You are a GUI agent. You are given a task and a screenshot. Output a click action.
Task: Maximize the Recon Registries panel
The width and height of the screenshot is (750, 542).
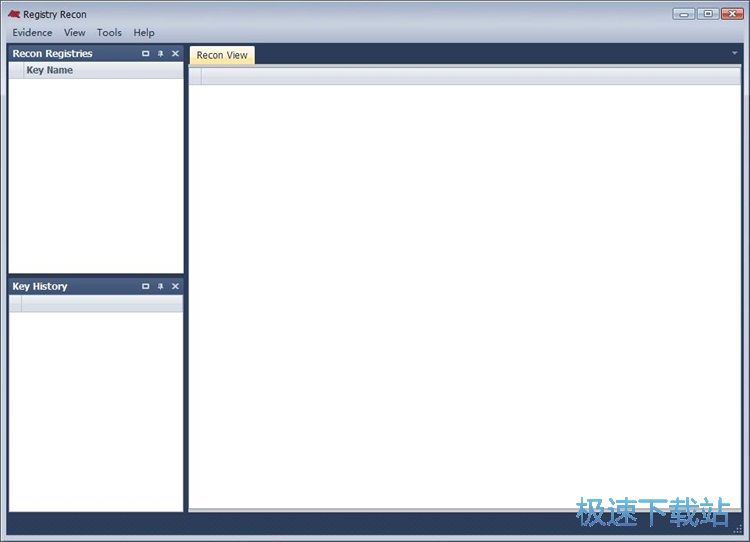[x=145, y=54]
